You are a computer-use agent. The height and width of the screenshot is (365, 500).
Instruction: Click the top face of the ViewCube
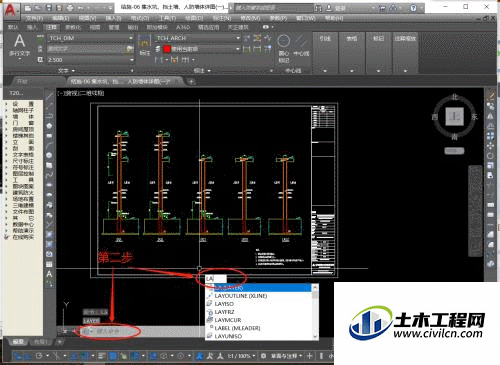(455, 116)
